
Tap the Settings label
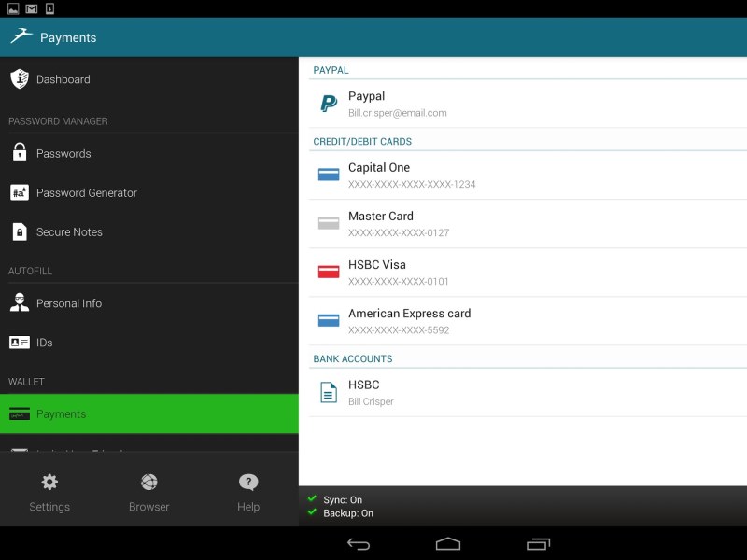point(49,507)
